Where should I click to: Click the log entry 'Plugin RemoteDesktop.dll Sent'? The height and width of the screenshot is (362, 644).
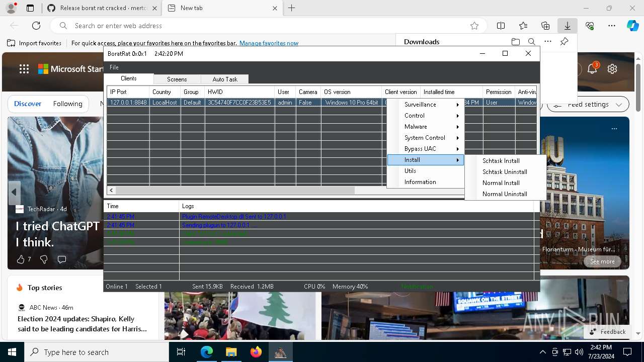[234, 217]
